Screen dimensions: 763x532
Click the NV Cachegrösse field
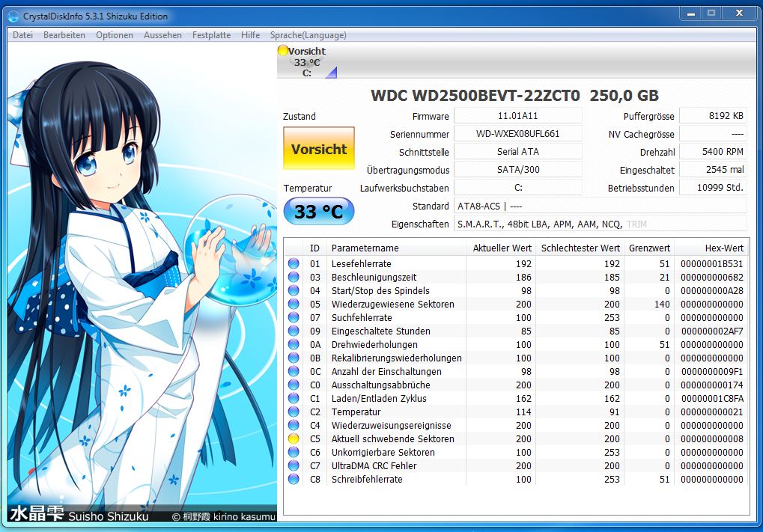[x=713, y=134]
